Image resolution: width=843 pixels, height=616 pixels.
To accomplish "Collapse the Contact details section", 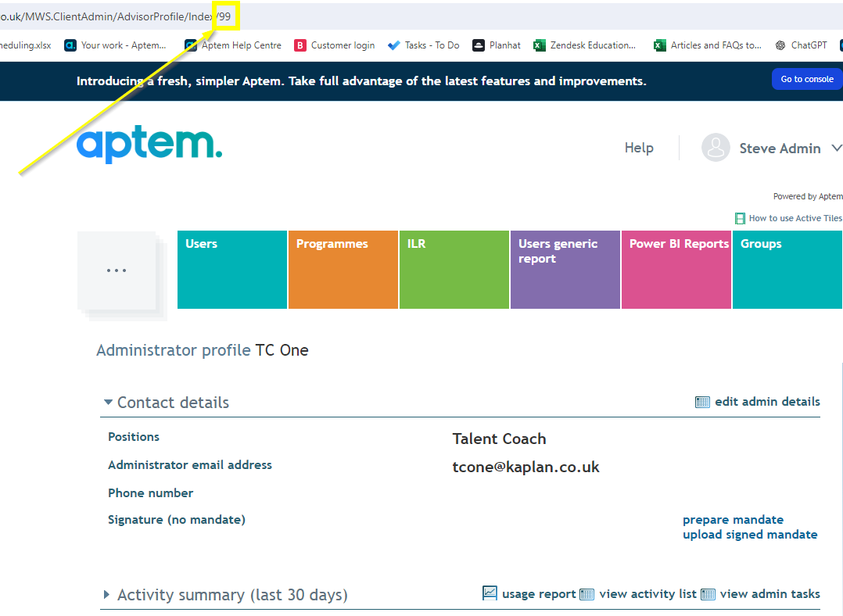I will point(108,402).
